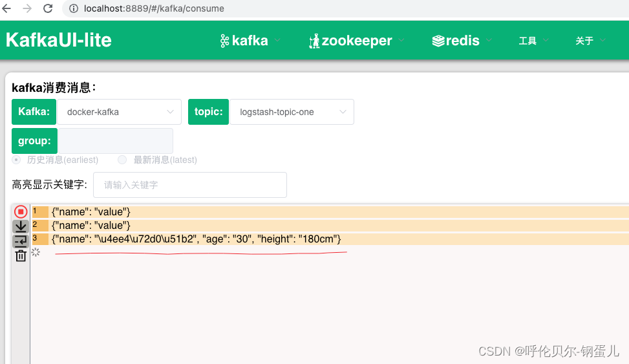Stop consuming with the red stop icon
Image resolution: width=629 pixels, height=364 pixels.
coord(21,211)
